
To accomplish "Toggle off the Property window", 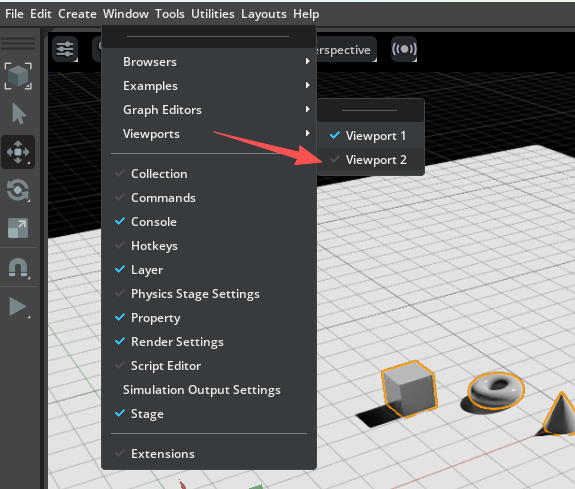I will coord(209,318).
